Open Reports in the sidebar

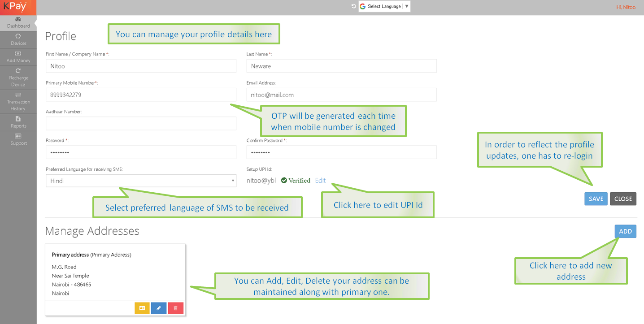18,122
